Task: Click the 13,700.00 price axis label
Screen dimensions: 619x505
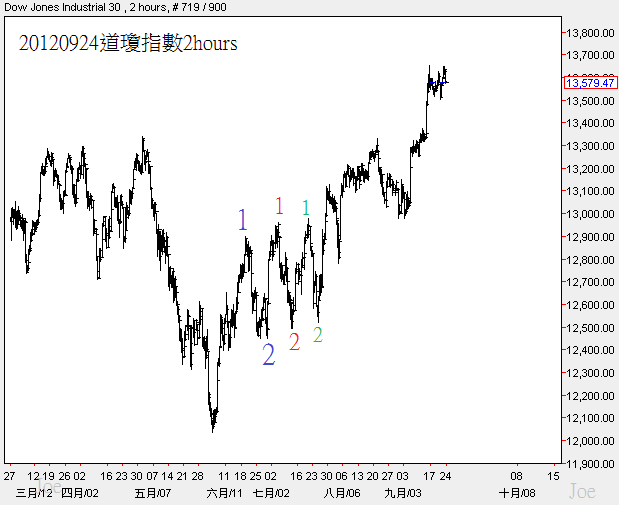Action: [x=590, y=55]
